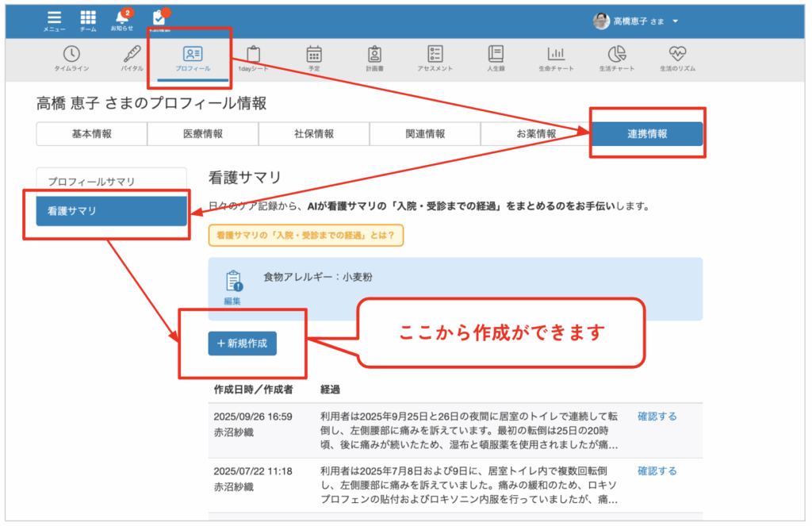
Task: Open the チーム grid icon
Action: (x=88, y=19)
